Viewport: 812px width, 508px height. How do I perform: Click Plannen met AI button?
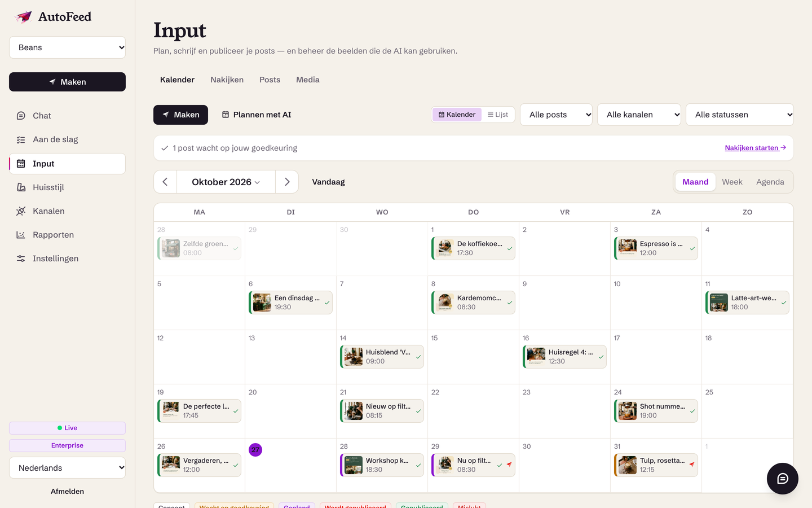257,115
